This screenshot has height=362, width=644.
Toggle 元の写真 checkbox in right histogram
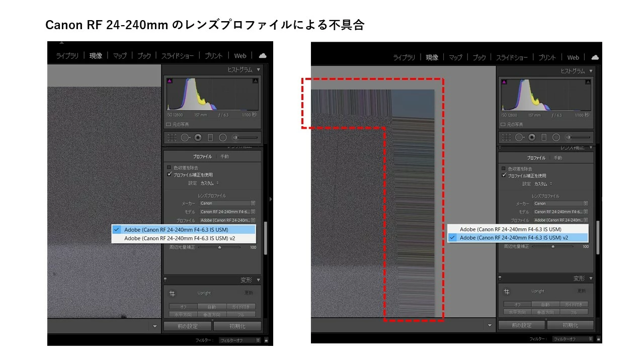pyautogui.click(x=504, y=124)
